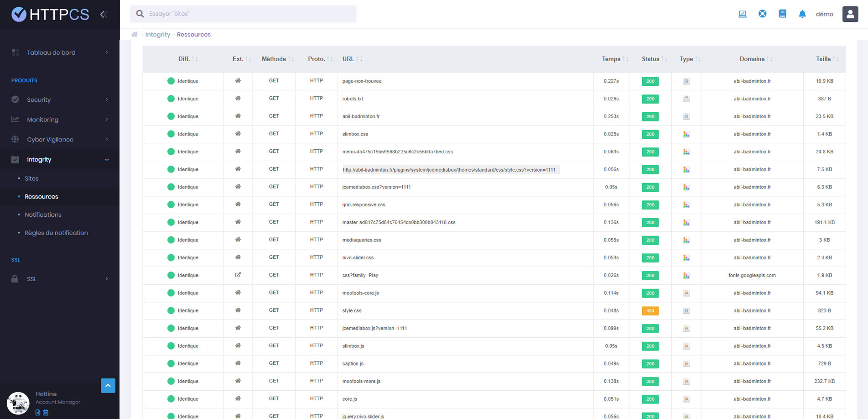Click the master-ad817c75d84c76454cb0bb300b843118.css URL
This screenshot has height=419, width=868.
point(399,222)
